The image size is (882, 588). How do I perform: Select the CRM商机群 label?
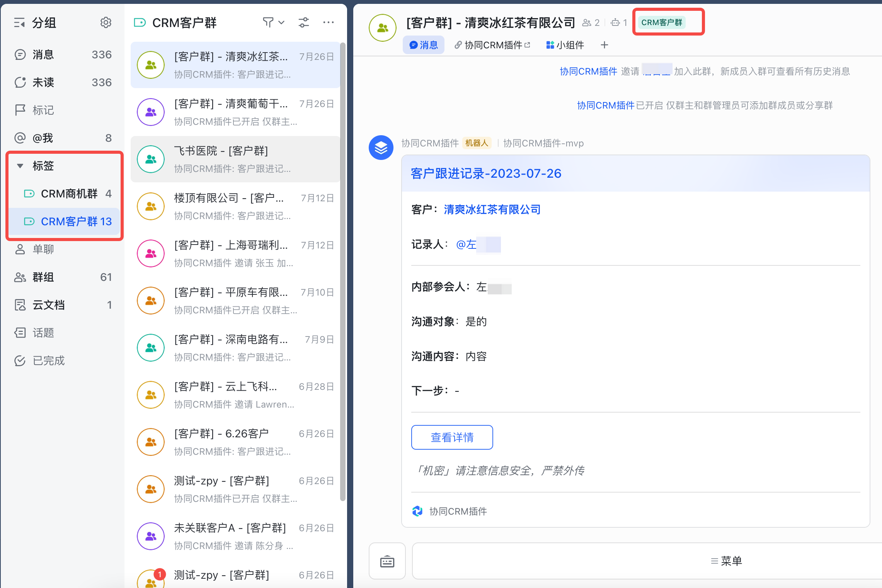(69, 194)
